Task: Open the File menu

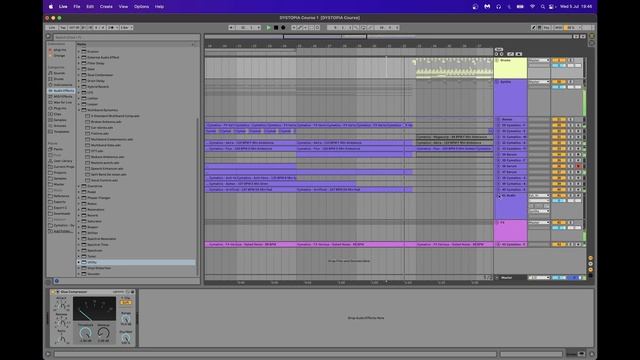Action: click(77, 7)
